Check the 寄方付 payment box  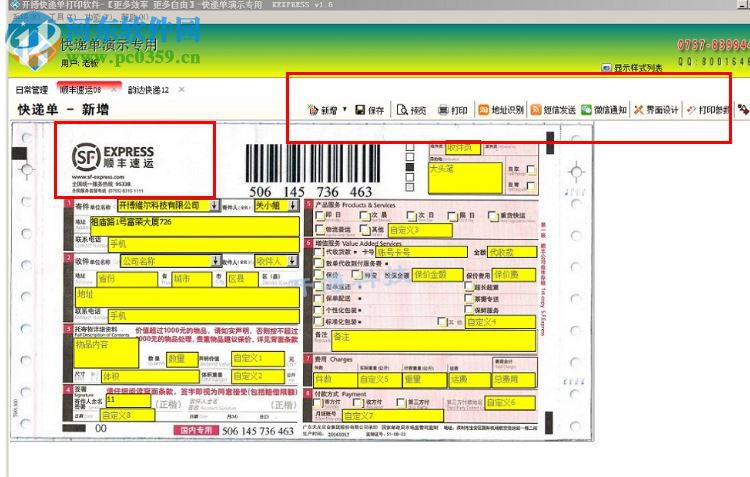(x=319, y=403)
